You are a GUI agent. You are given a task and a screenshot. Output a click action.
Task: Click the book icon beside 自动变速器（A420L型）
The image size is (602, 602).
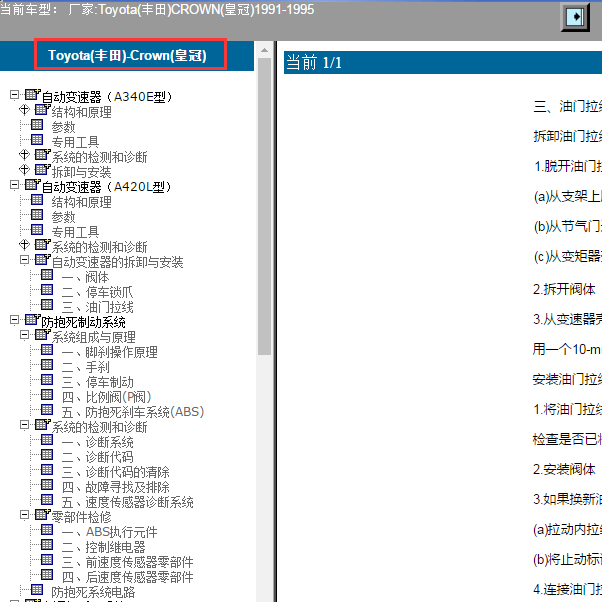click(32, 185)
